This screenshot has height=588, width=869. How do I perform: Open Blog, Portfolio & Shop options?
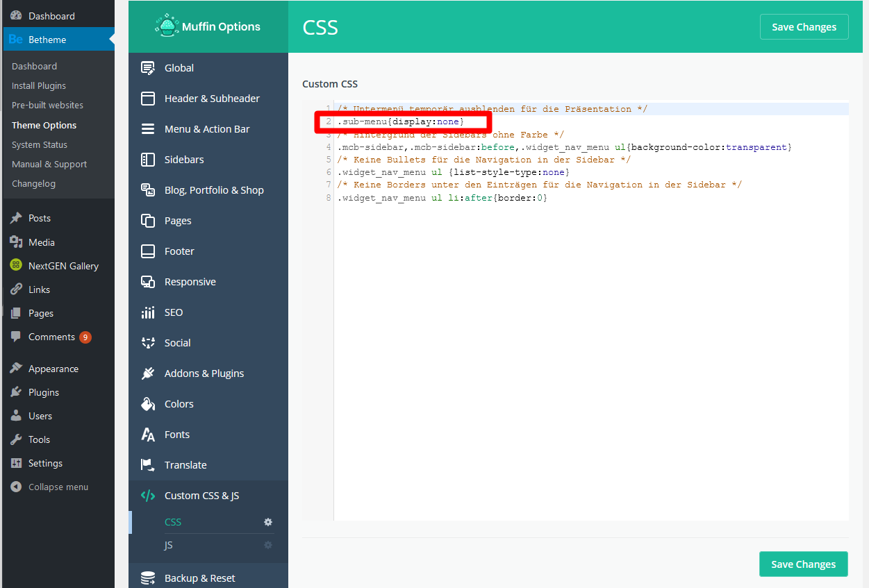point(208,190)
